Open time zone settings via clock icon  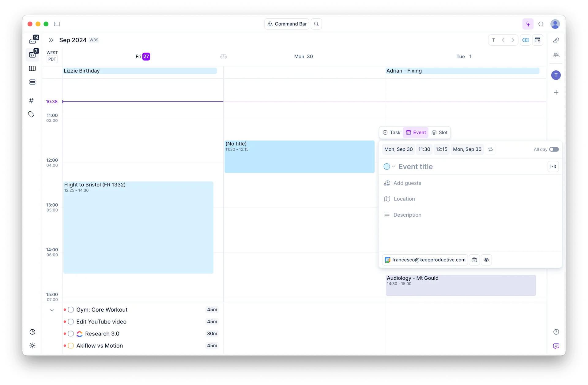click(32, 332)
